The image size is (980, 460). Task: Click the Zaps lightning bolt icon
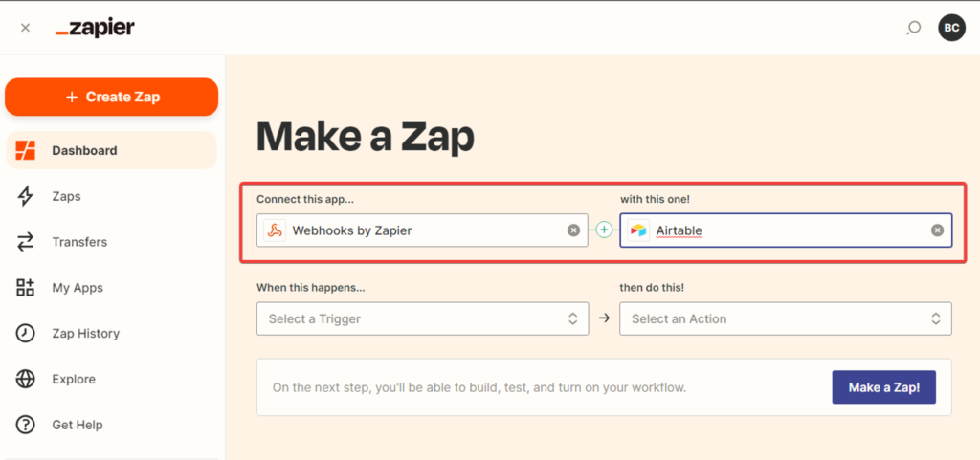coord(25,196)
